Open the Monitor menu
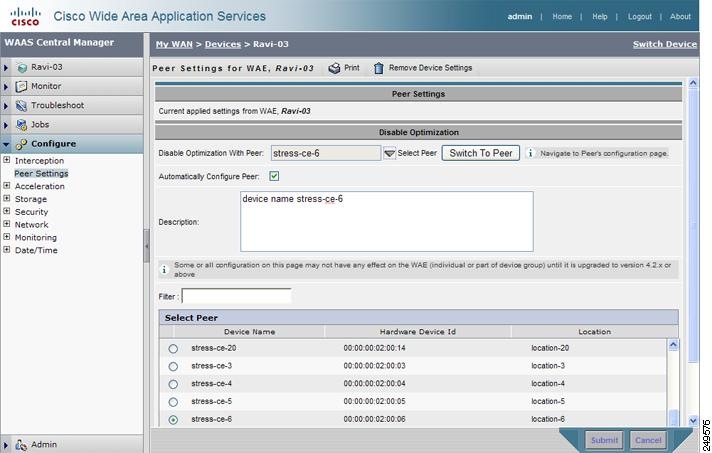The image size is (712, 453). point(46,86)
